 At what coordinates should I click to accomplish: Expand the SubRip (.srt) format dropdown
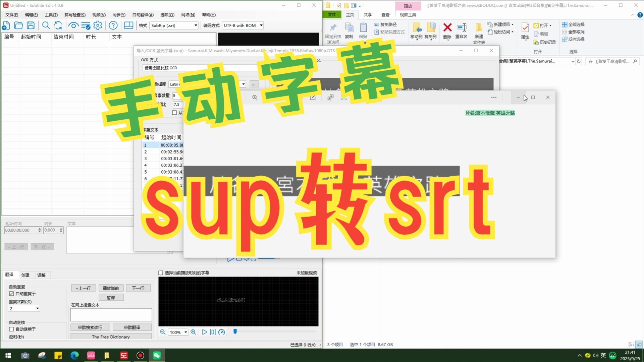[x=196, y=25]
